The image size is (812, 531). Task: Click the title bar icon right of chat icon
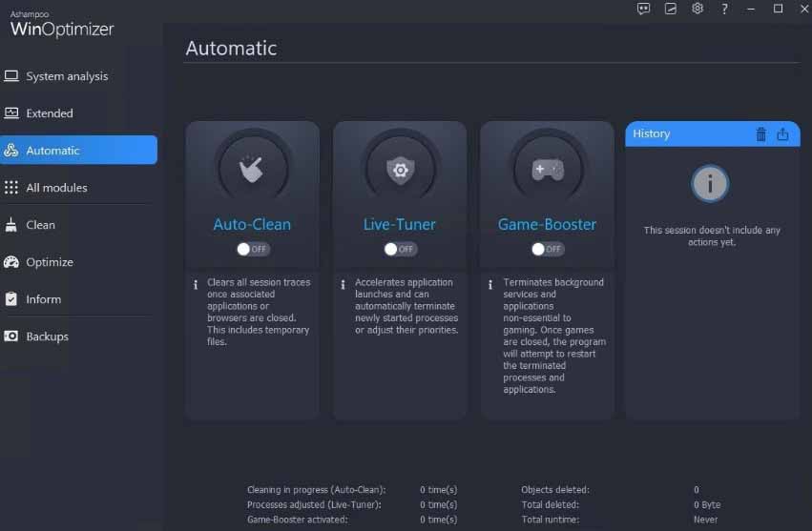[x=671, y=9]
